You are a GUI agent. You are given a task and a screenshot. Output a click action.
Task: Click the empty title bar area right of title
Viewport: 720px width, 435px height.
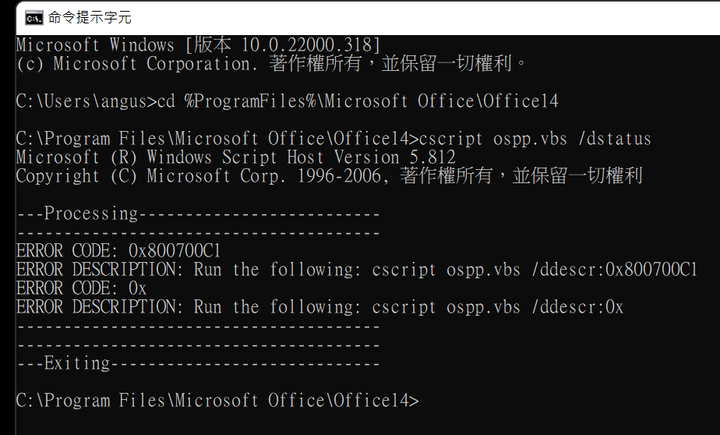(426, 18)
